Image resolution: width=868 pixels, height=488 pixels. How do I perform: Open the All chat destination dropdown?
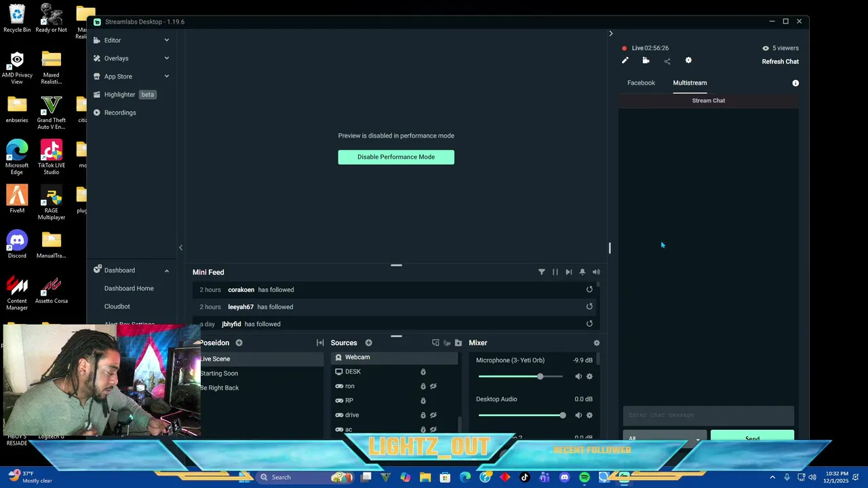pyautogui.click(x=665, y=438)
